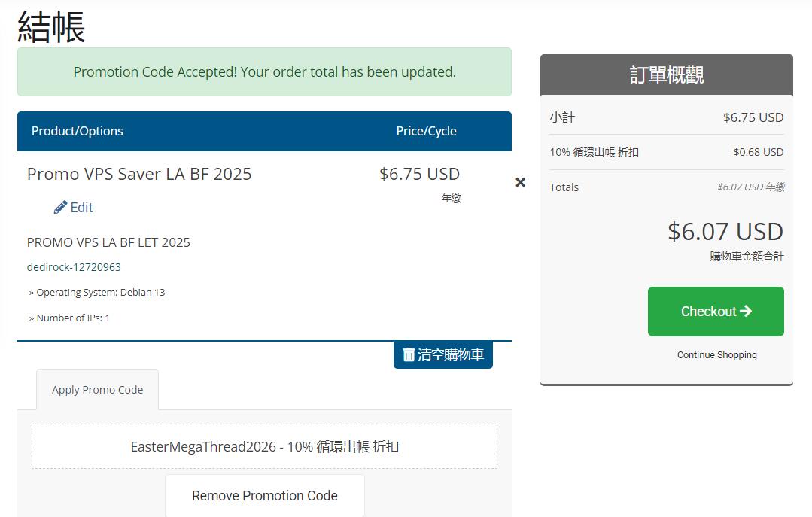Remove the item with the X icon
The width and height of the screenshot is (812, 517).
click(520, 182)
